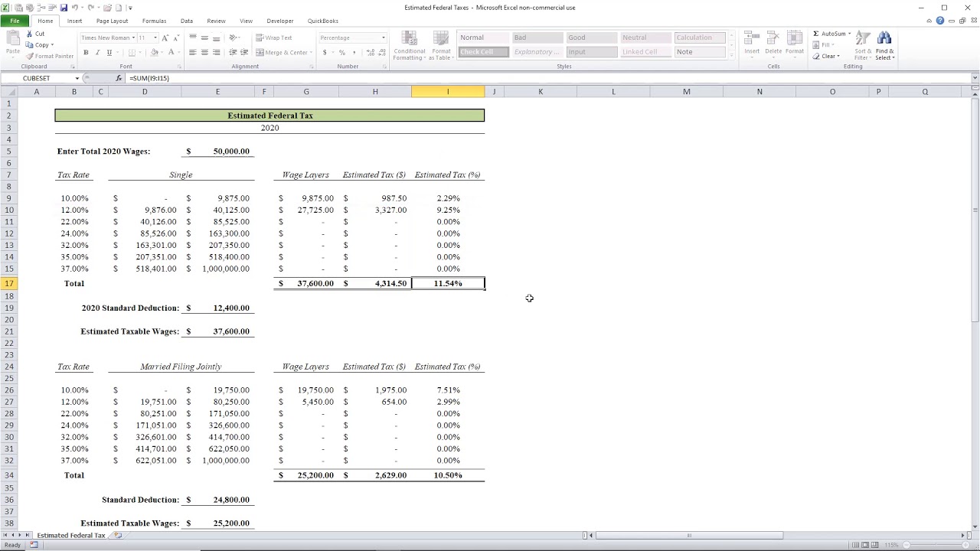This screenshot has height=551, width=980.
Task: Click Decrease Decimal icon
Action: tap(382, 52)
